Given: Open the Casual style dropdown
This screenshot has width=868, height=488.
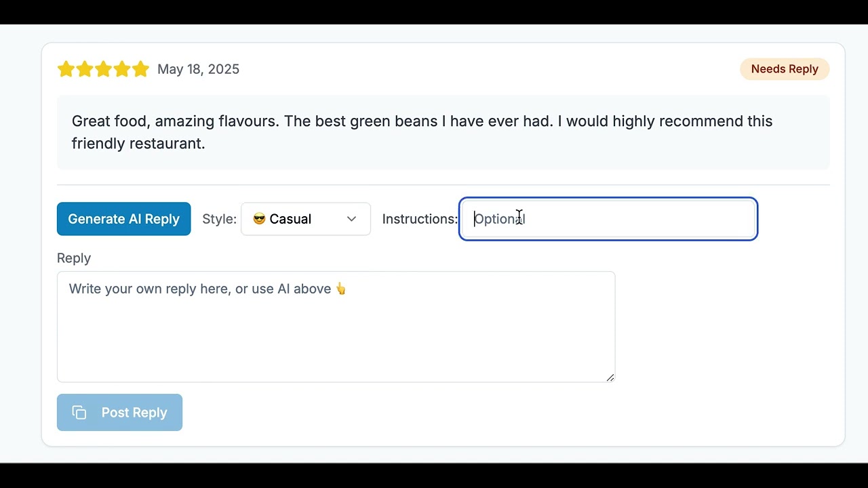Looking at the screenshot, I should pos(305,219).
